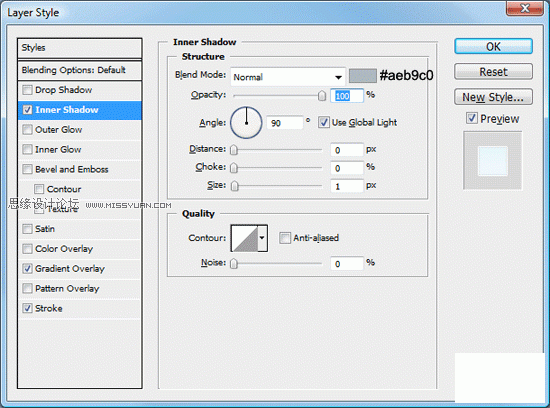This screenshot has height=408, width=550.
Task: Click the Reset button
Action: coord(493,72)
